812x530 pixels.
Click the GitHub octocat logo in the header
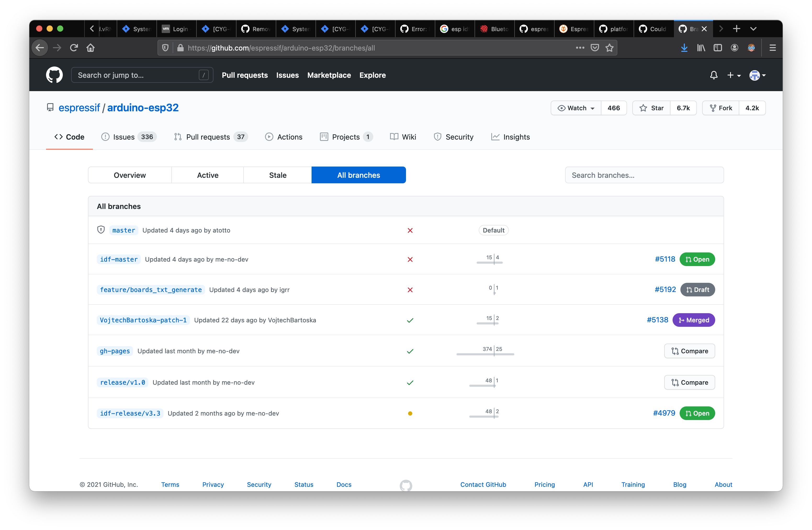coord(54,75)
